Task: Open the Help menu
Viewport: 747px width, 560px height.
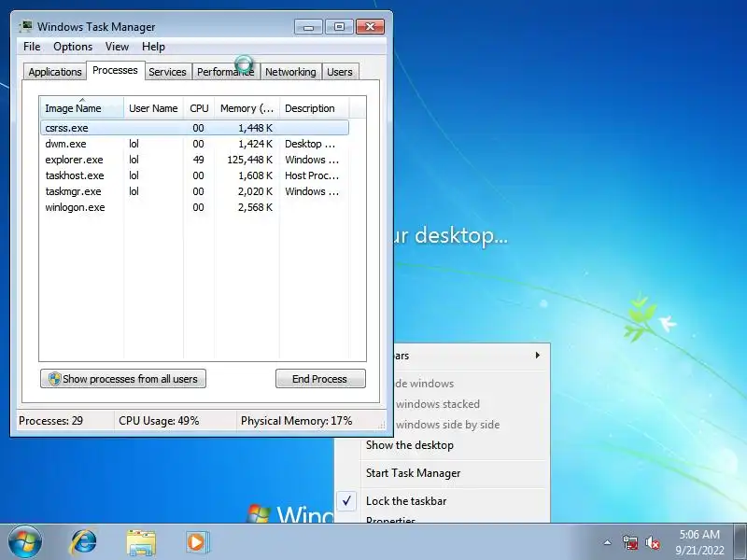Action: pyautogui.click(x=153, y=47)
